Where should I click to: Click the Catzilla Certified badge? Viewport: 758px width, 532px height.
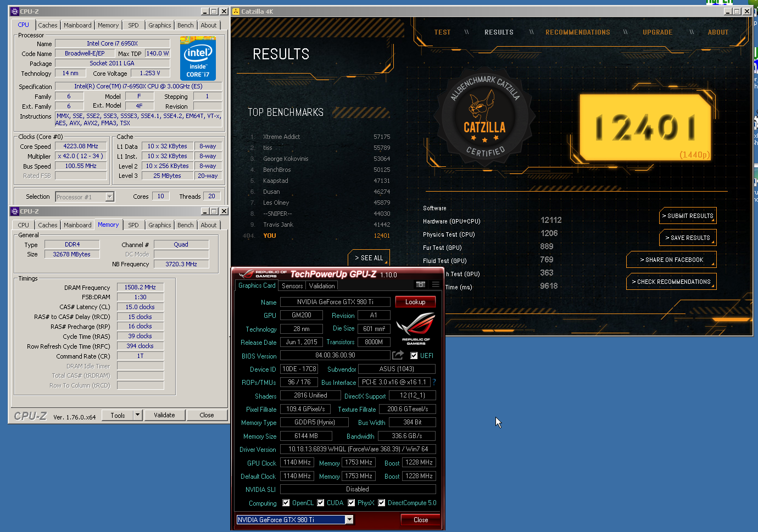484,118
